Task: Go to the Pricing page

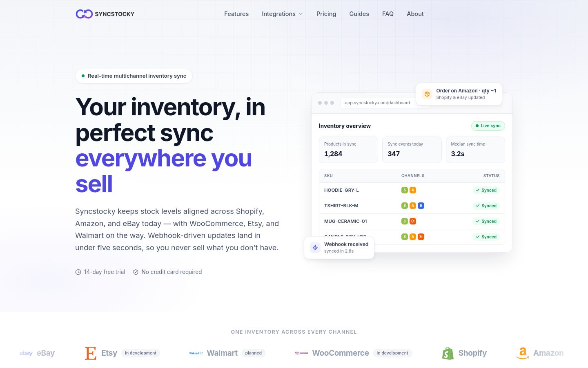Action: tap(326, 14)
